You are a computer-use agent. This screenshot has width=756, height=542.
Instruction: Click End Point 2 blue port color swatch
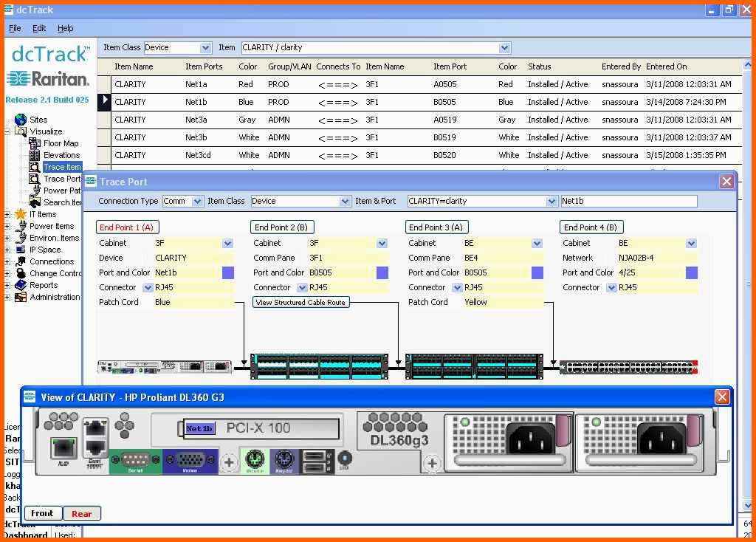382,272
